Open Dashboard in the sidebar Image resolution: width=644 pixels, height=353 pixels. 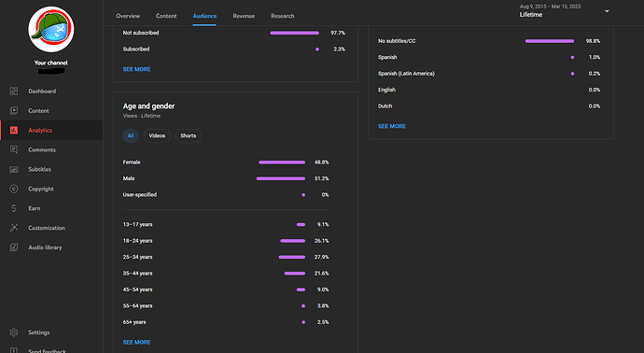coord(42,92)
